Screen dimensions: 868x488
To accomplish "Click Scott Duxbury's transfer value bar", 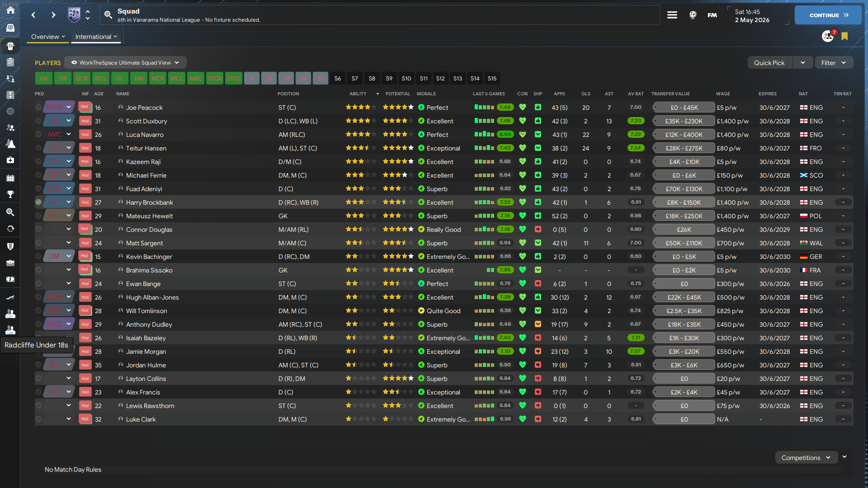I will pos(684,121).
